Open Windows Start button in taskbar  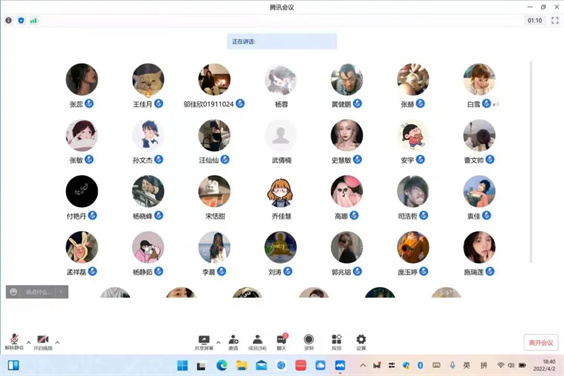182,366
